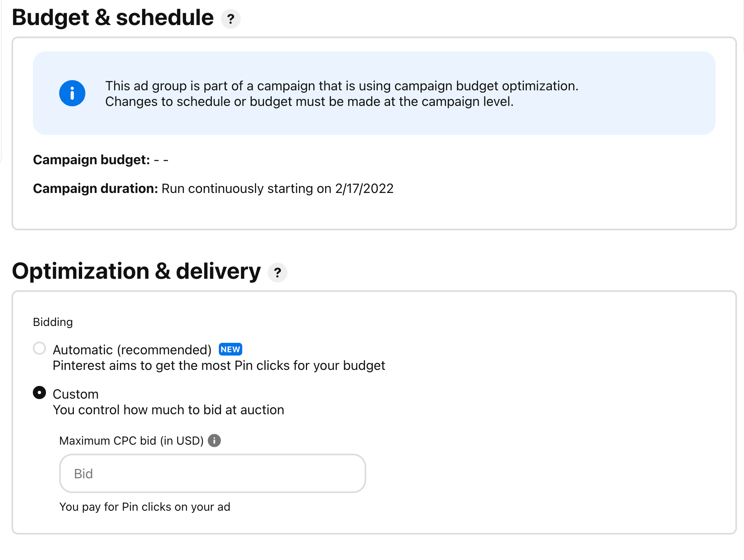Click the Custom option label text
Viewport: 744px width, 560px height.
point(76,394)
